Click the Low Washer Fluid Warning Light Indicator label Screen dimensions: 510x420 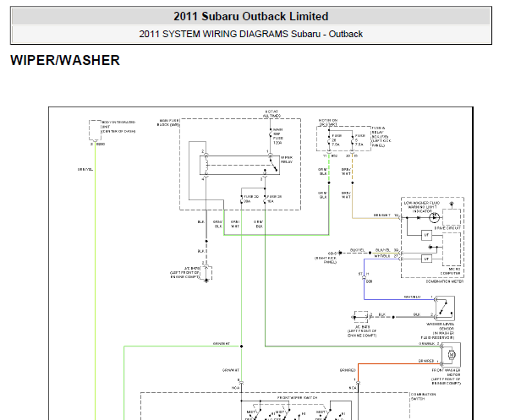(422, 207)
